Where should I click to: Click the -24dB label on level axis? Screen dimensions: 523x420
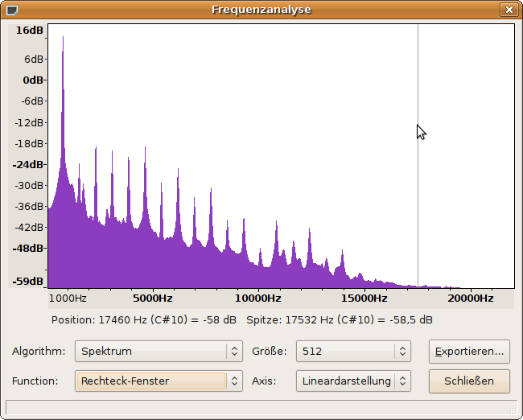coord(28,164)
